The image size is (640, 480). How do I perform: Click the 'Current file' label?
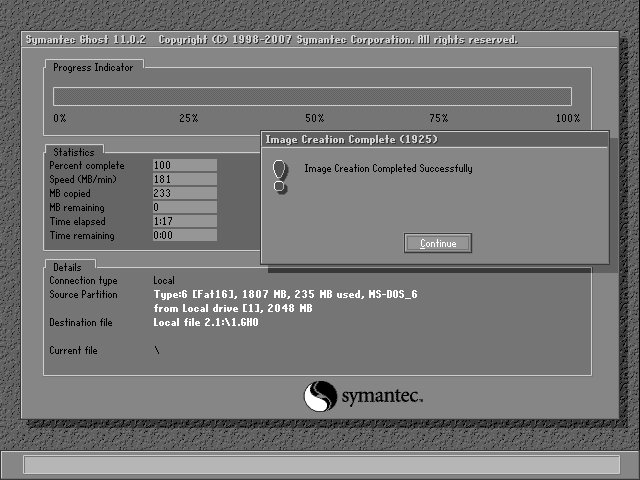point(73,350)
